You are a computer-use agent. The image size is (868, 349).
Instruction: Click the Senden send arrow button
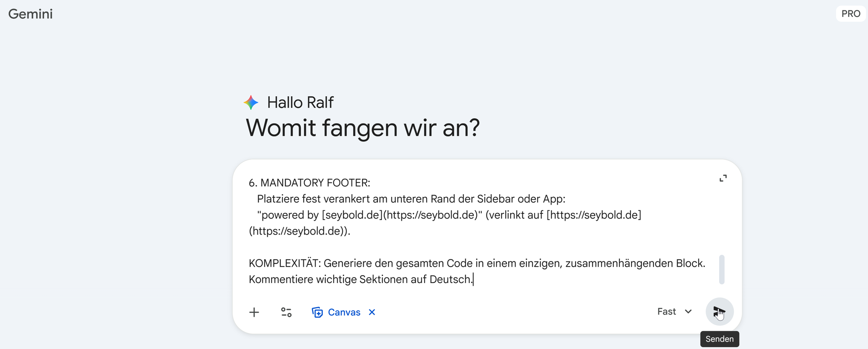(720, 312)
